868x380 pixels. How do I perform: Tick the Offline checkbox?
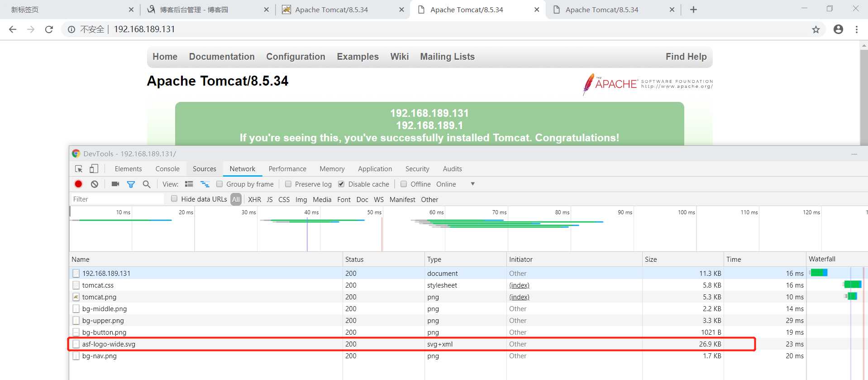click(404, 184)
